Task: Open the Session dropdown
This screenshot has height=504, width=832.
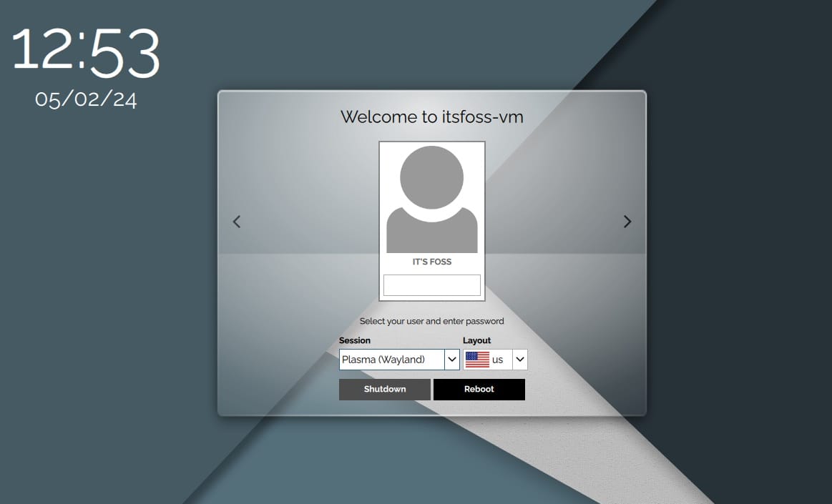Action: 451,359
